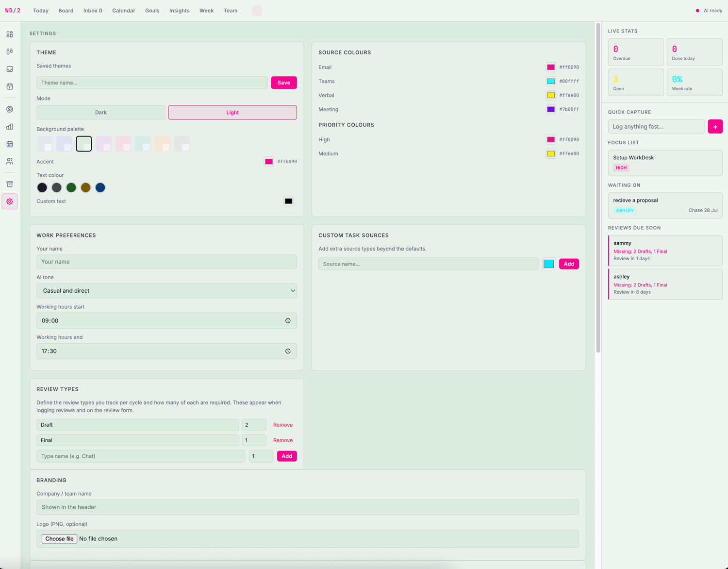
Task: Open the kanban board icon in sidebar
Action: click(10, 51)
